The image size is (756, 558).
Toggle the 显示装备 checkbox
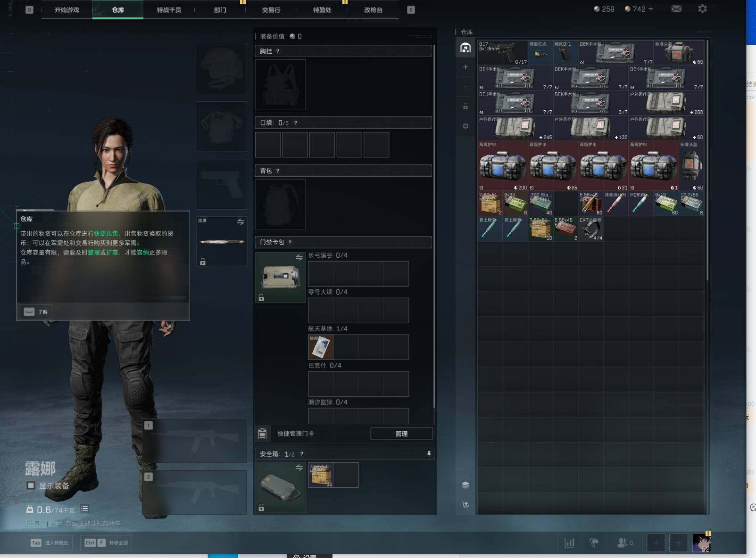pos(31,485)
